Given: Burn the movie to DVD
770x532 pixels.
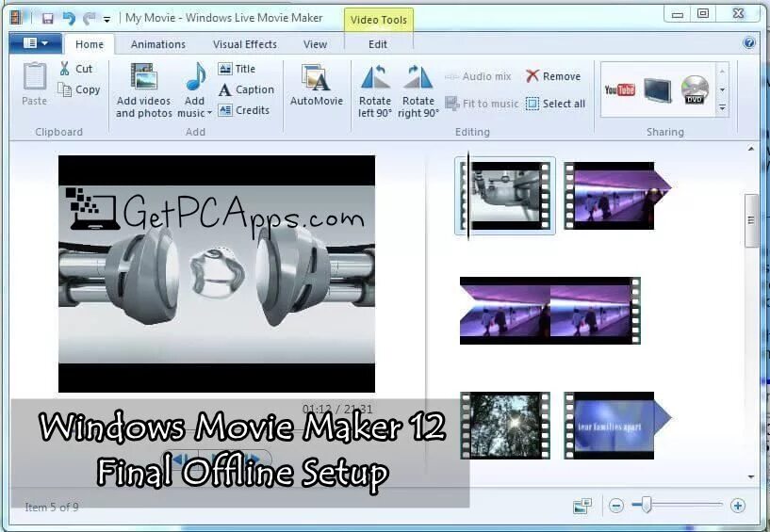Looking at the screenshot, I should 695,89.
